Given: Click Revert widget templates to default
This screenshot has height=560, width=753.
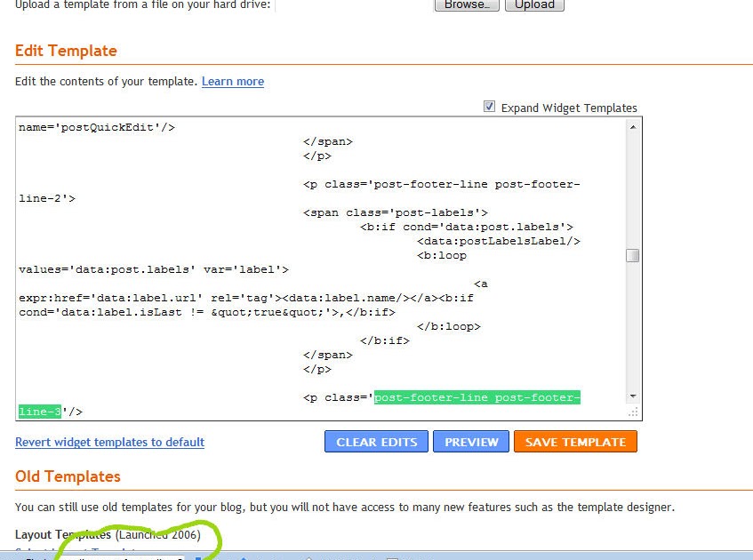Looking at the screenshot, I should click(109, 442).
